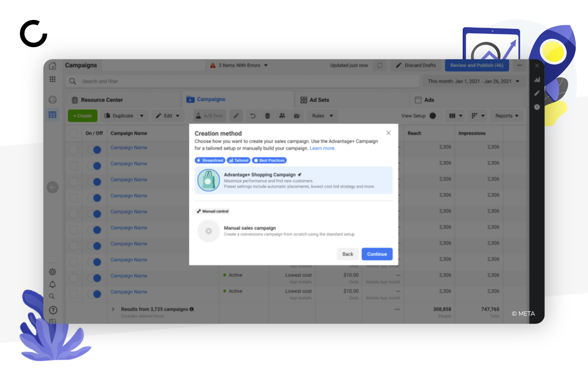Click the audience people icon in toolbar

pos(282,116)
